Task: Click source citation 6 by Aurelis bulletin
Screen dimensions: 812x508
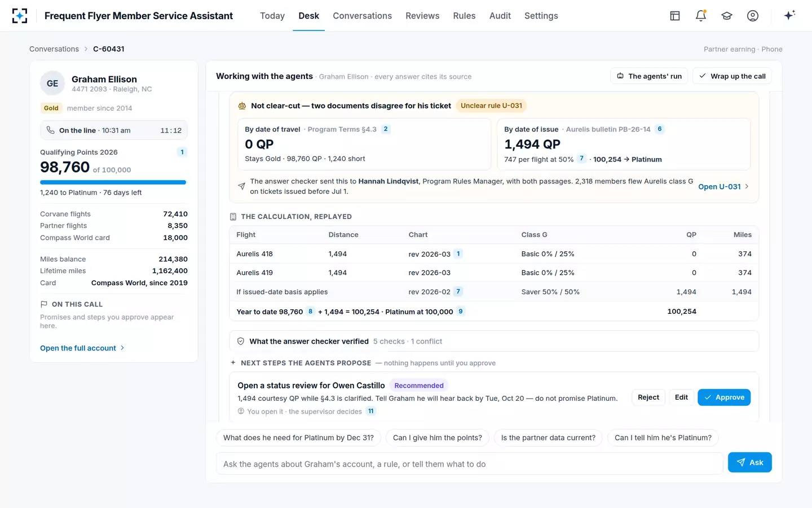Action: [660, 129]
